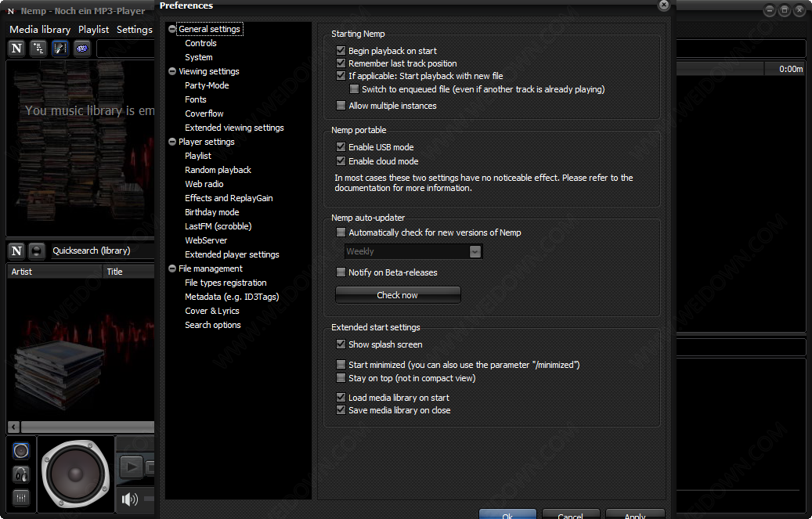Open Party-Mode settings page
The image size is (812, 519).
coord(207,85)
